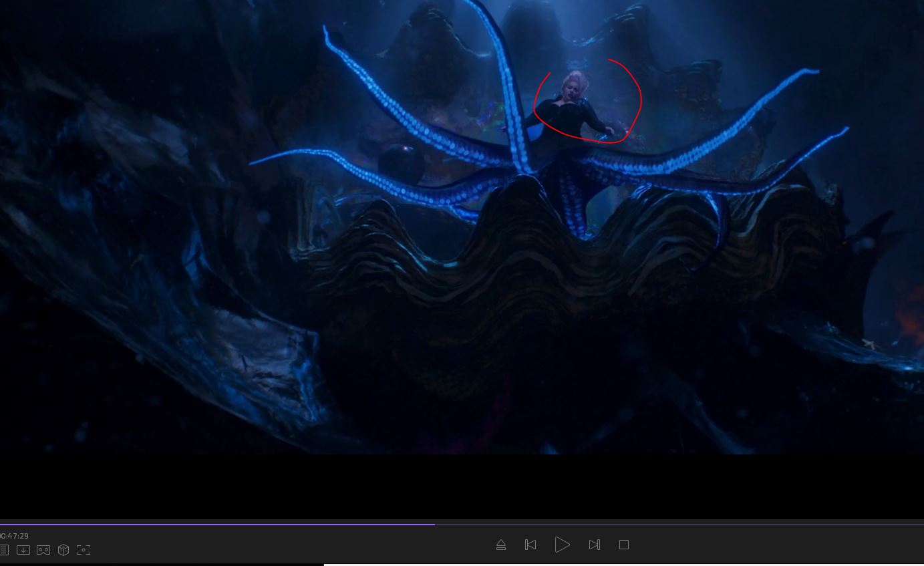Skip to the next track
The height and width of the screenshot is (566, 924).
594,545
